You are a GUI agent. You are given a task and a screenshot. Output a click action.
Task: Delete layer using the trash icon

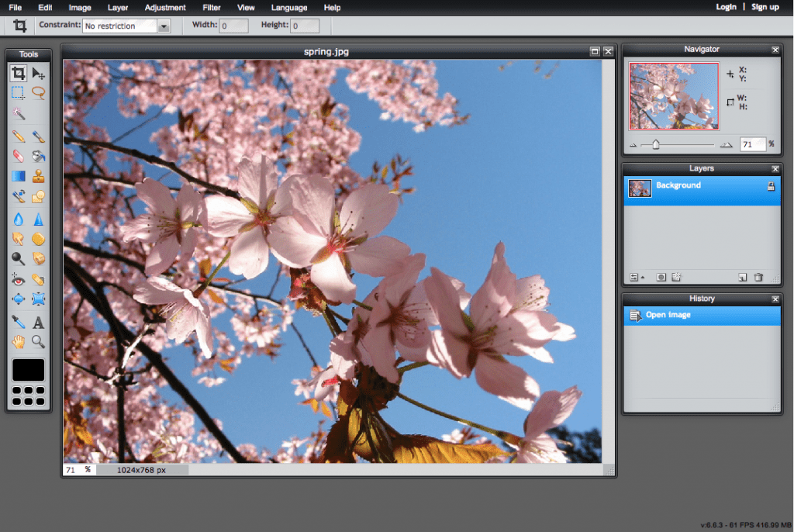[758, 277]
